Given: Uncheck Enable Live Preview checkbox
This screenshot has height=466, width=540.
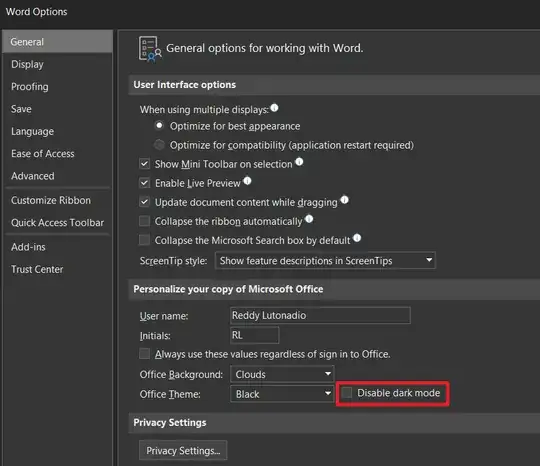Looking at the screenshot, I should pyautogui.click(x=144, y=183).
